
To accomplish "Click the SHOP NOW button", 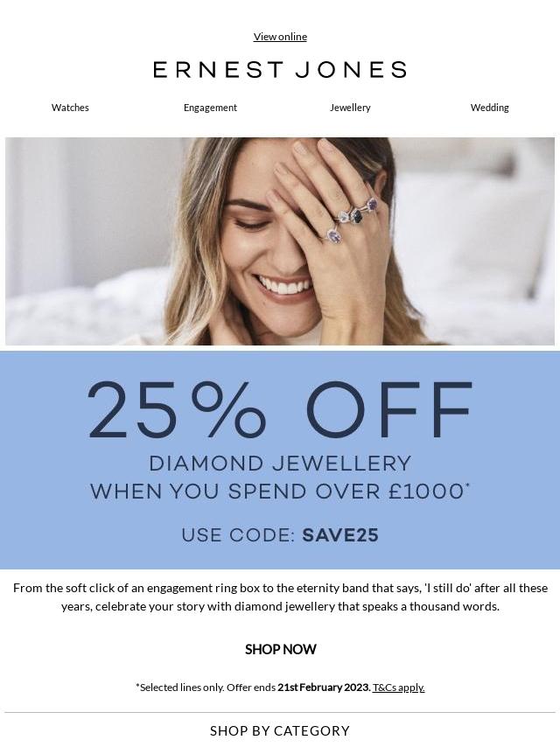I will pyautogui.click(x=280, y=649).
